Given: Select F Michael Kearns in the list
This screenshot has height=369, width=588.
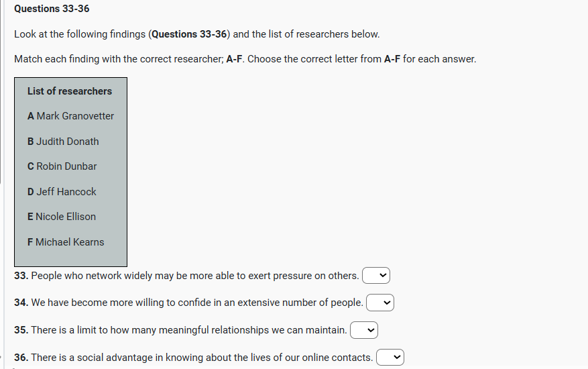Looking at the screenshot, I should tap(66, 242).
